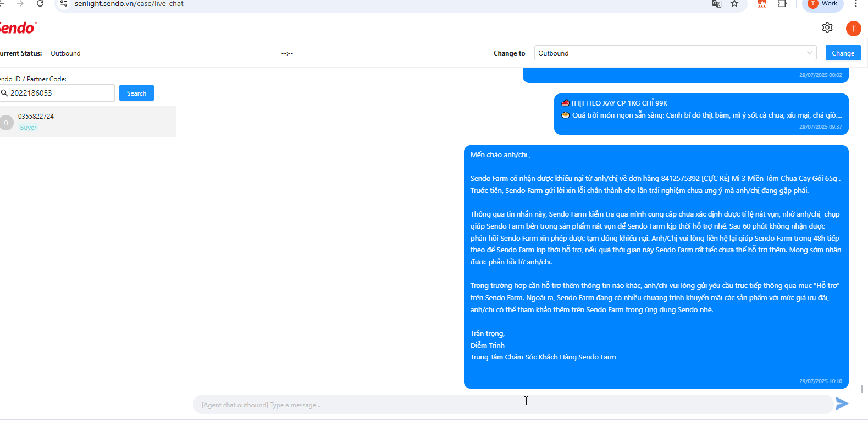Click Trung Tâm Chăm Sóc Khách Hàng line
Screen dimensions: 868x426
(x=543, y=357)
